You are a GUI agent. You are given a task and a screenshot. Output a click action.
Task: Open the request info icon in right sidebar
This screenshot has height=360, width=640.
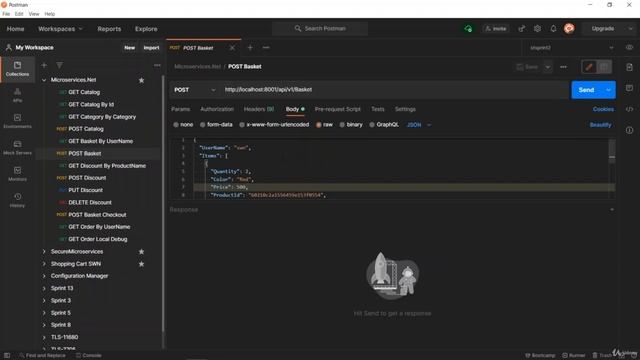pos(629,130)
